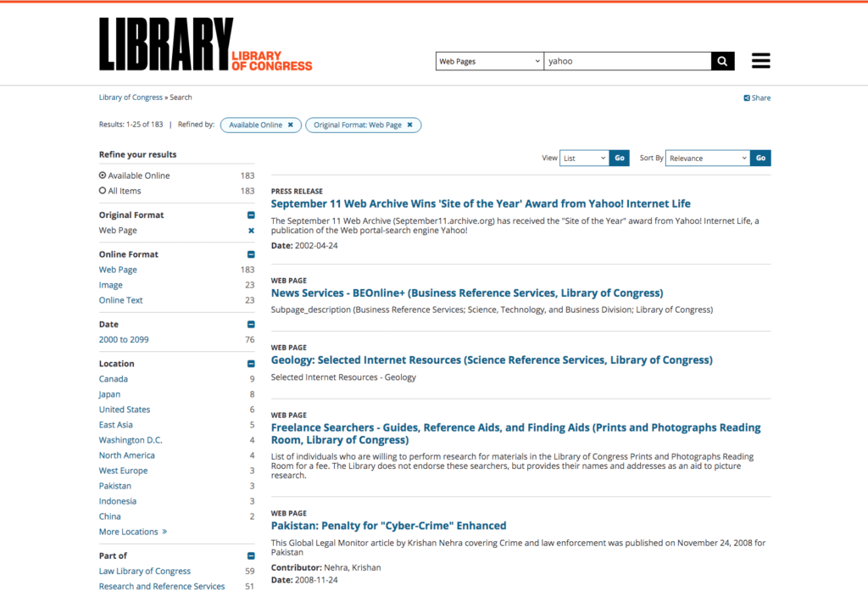Collapse the Location facet section
This screenshot has height=597, width=868.
click(x=251, y=364)
